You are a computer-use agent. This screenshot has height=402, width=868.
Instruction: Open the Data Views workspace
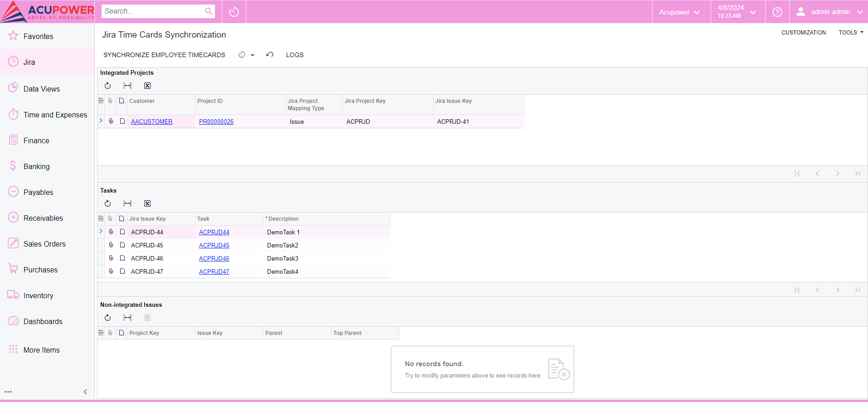(x=47, y=89)
